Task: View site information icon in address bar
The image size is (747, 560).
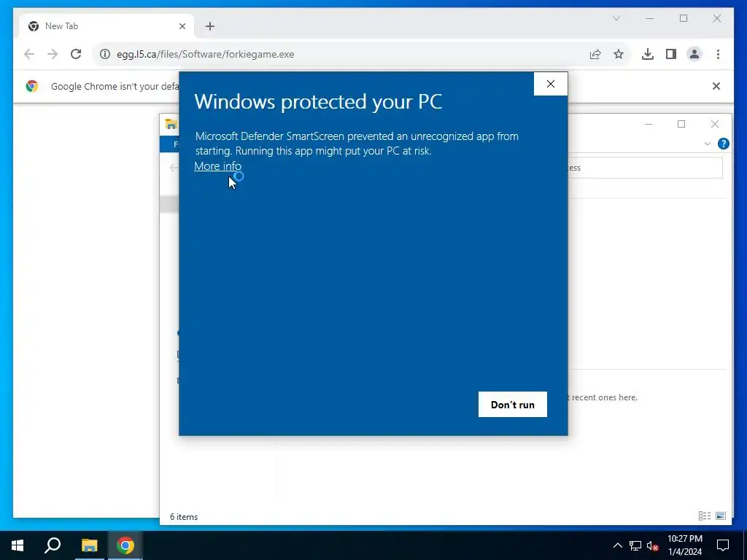Action: tap(105, 54)
